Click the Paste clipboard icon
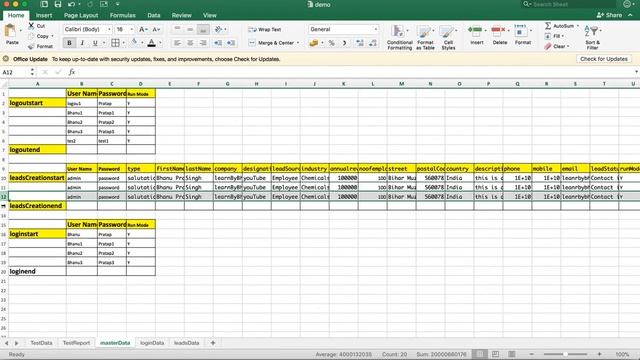Screen dimensions: 640x360 coord(10,31)
